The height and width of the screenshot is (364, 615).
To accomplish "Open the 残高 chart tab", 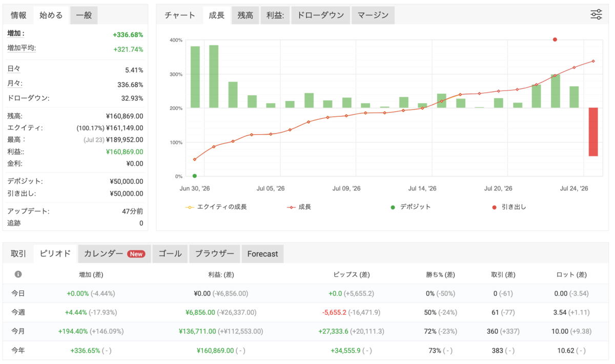I will click(245, 15).
